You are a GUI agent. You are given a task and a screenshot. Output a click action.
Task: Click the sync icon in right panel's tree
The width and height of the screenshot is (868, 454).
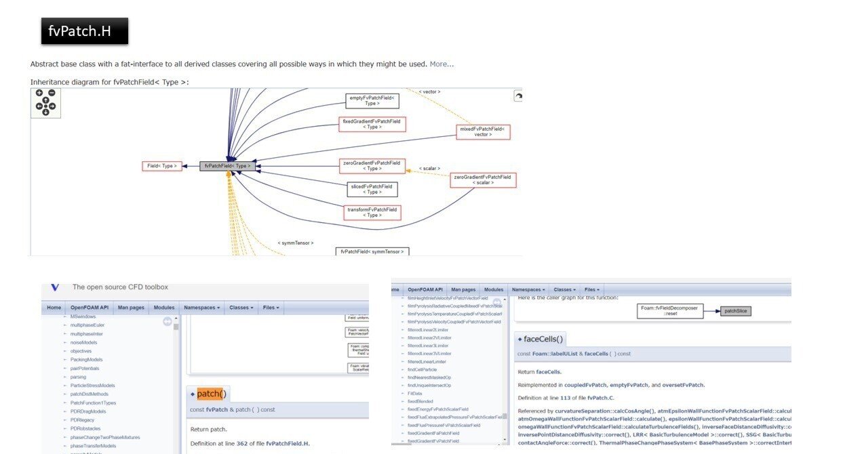(x=496, y=302)
